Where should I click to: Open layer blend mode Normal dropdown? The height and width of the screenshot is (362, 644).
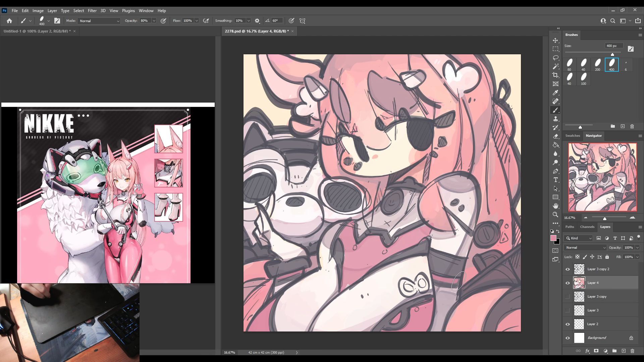(585, 248)
